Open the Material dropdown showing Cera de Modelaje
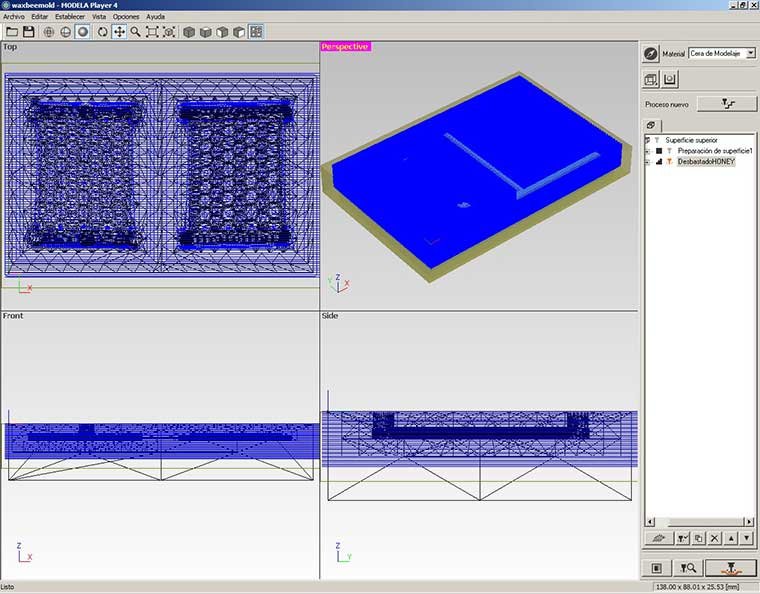Viewport: 760px width, 594px height. (x=722, y=53)
